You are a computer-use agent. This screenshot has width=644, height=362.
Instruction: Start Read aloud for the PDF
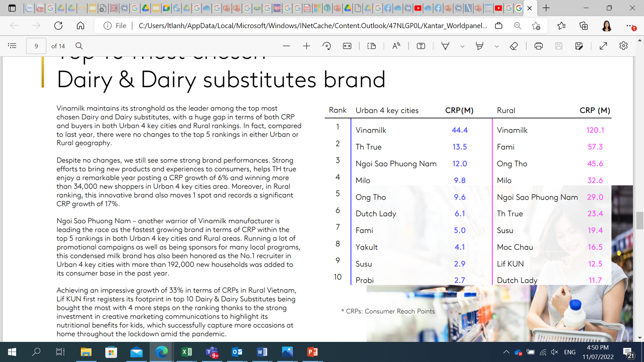coord(396,46)
